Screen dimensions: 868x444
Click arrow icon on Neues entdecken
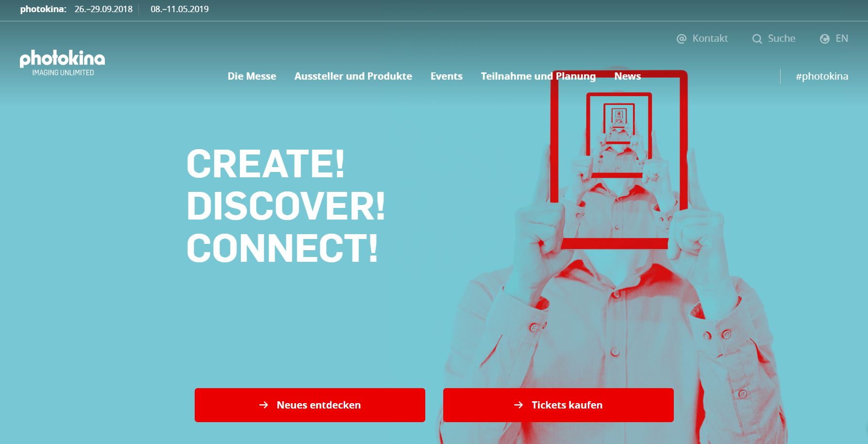[264, 405]
